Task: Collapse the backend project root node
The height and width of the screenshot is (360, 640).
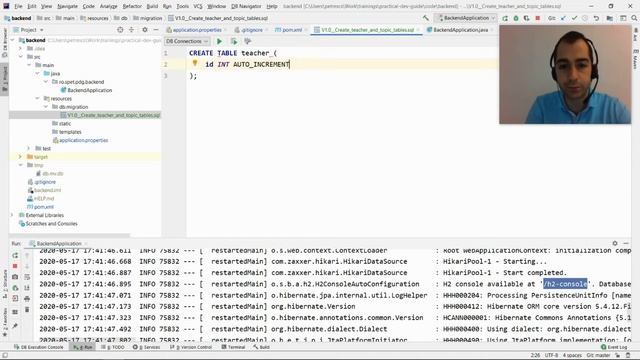Action: click(x=13, y=40)
